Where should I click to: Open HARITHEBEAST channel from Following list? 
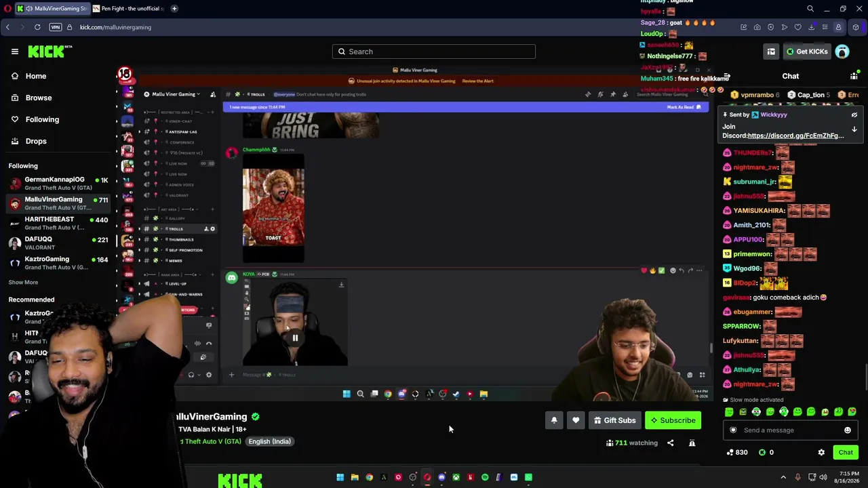tap(58, 223)
